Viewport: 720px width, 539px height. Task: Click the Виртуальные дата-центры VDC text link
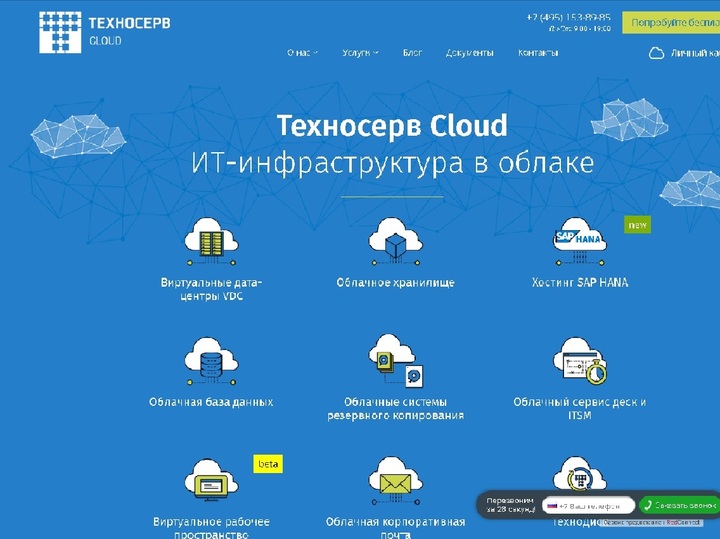pyautogui.click(x=211, y=289)
